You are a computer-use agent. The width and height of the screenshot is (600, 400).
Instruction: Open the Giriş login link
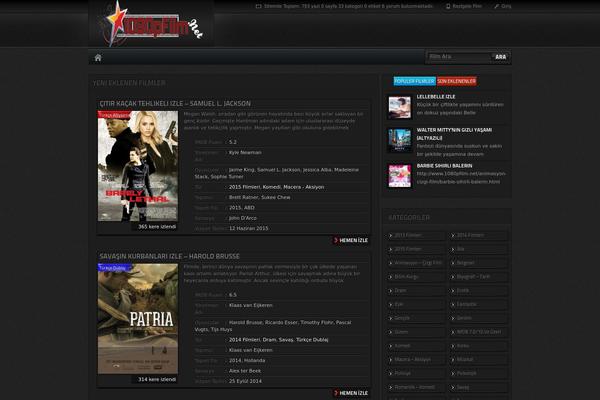coord(503,6)
